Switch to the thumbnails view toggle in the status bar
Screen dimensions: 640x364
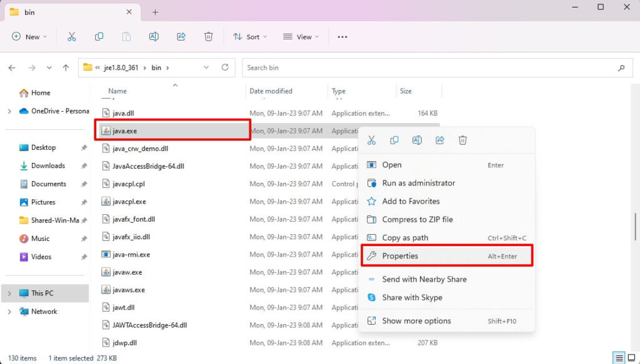pos(632,358)
